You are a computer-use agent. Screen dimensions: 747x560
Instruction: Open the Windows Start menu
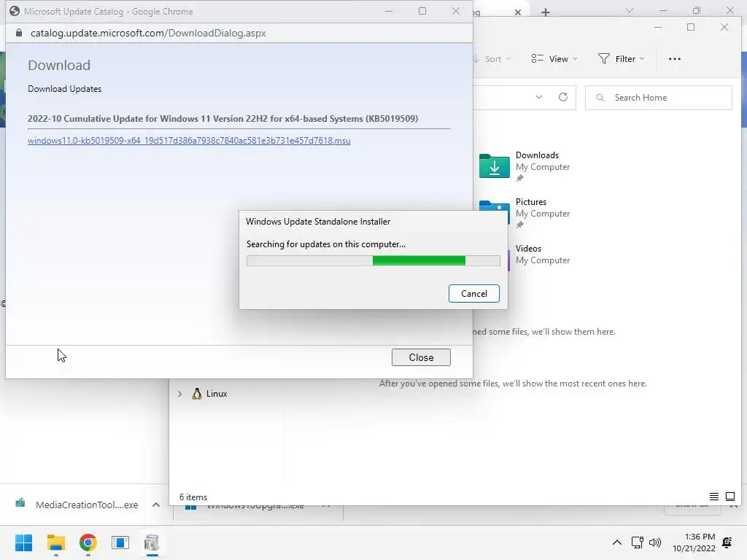coord(23,542)
